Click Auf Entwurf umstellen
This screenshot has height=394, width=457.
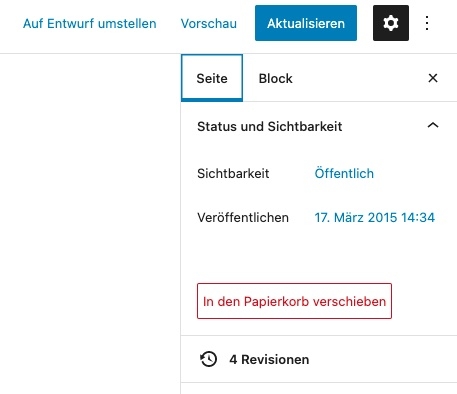point(90,23)
